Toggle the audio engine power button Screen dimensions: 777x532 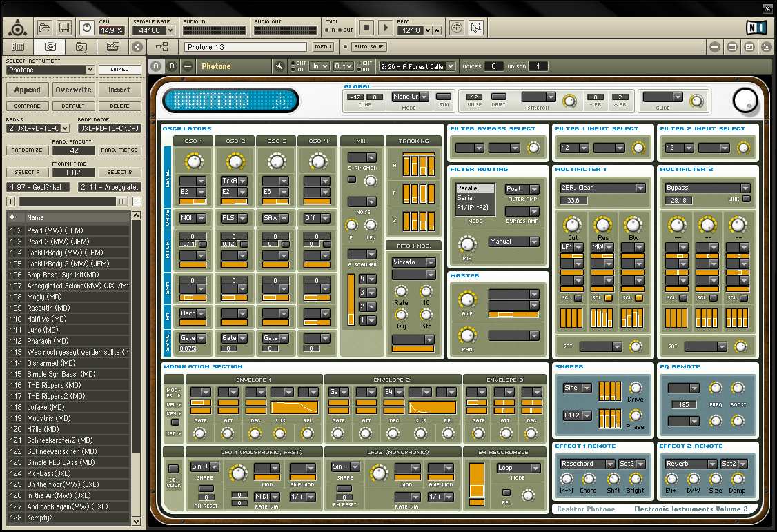click(x=87, y=28)
